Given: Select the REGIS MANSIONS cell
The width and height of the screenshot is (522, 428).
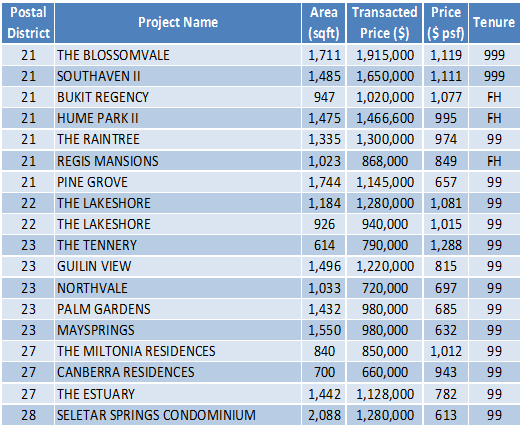Looking at the screenshot, I should pyautogui.click(x=178, y=161).
